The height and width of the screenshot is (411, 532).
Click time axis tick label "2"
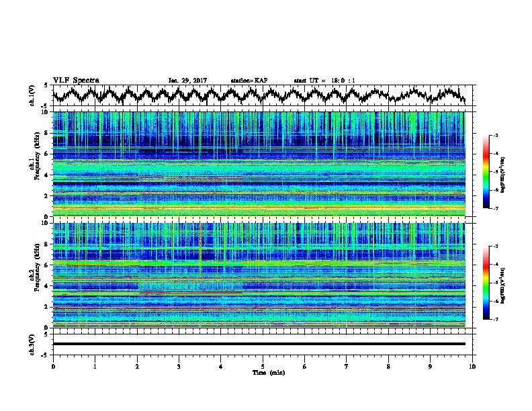(x=137, y=366)
